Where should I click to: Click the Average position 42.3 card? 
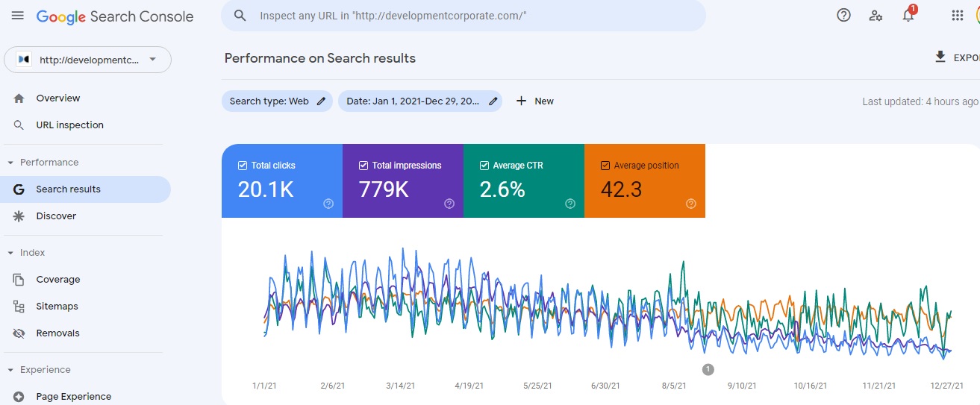click(x=645, y=181)
